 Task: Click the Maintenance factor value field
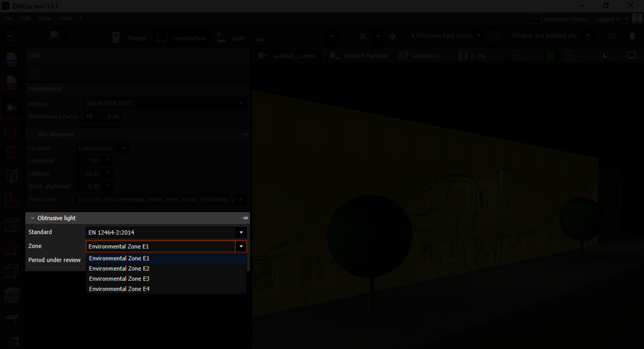[x=113, y=117]
